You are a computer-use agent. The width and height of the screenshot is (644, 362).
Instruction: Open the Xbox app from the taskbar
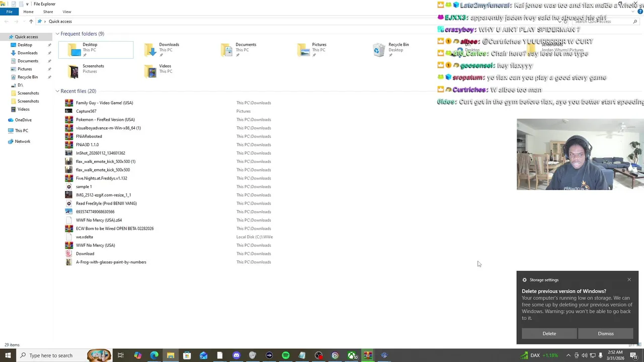pos(351,355)
